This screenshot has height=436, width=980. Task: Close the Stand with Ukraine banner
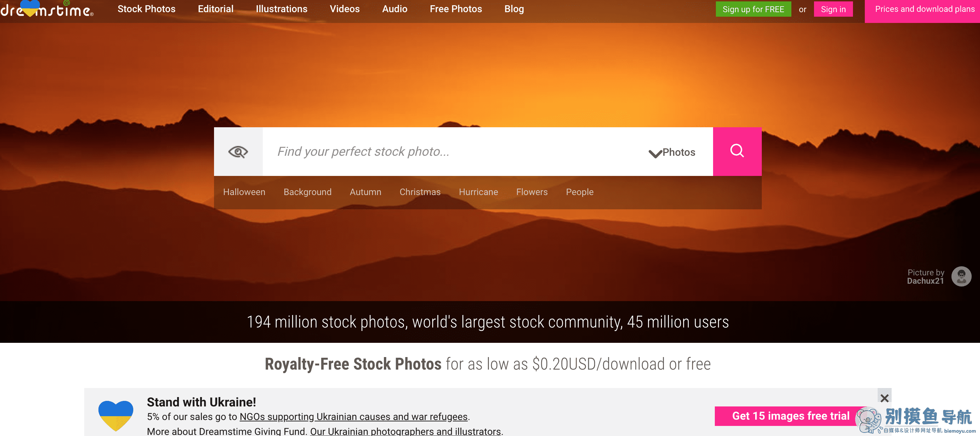point(884,398)
